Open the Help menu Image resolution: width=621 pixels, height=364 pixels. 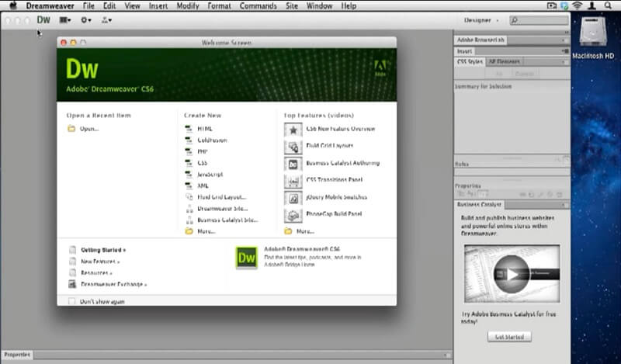pos(349,6)
